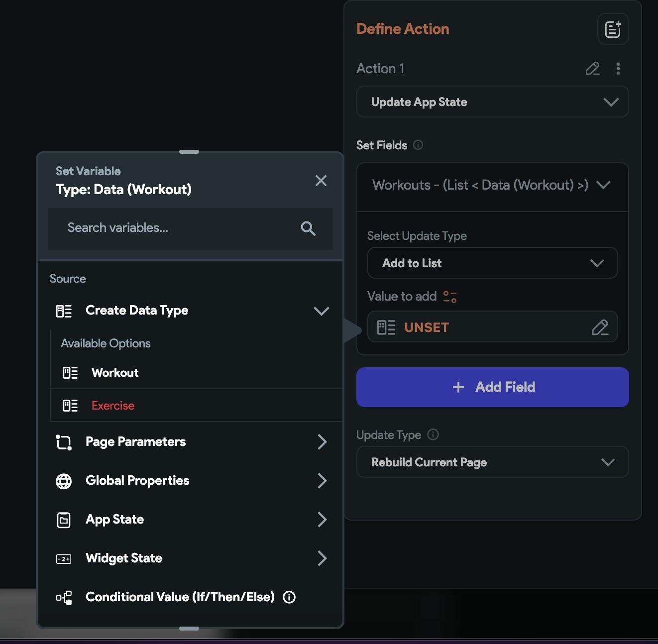Expand the Workouts field dropdown
The width and height of the screenshot is (658, 644).
pos(603,185)
